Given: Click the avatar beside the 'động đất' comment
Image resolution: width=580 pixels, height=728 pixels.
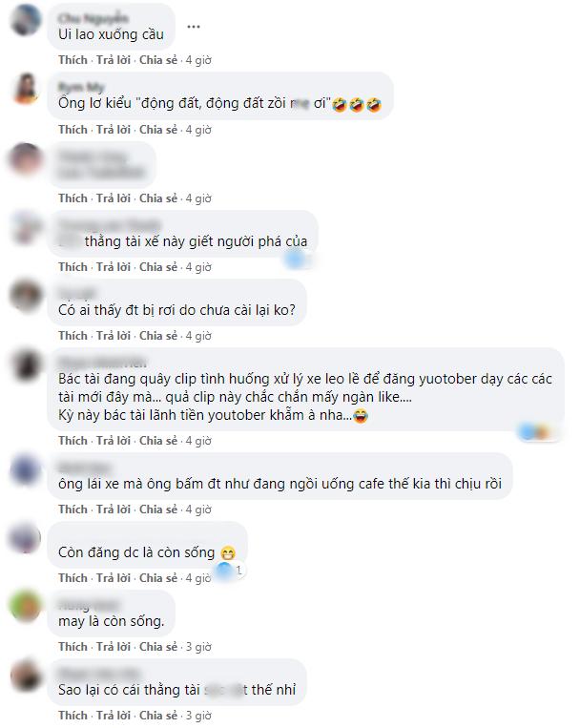Looking at the screenshot, I should pos(26,88).
